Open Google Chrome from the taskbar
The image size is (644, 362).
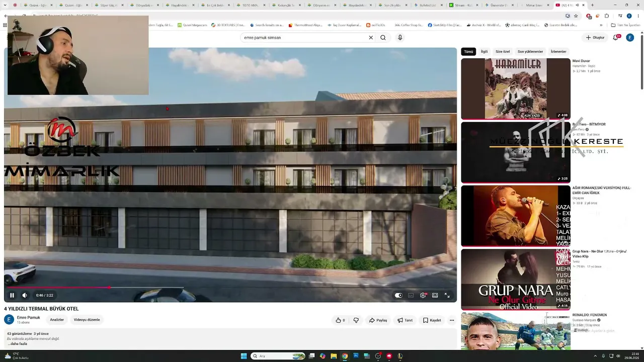pos(345,356)
